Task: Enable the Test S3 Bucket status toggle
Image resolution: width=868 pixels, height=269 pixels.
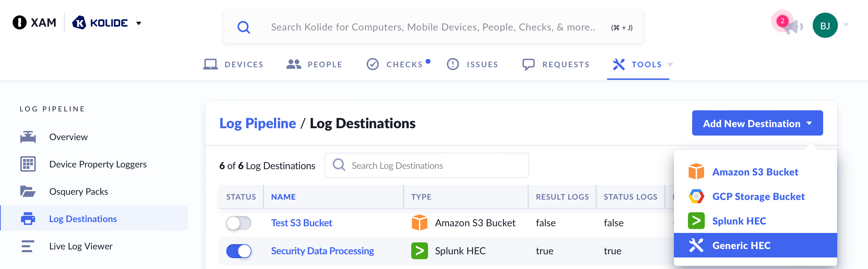Action: click(x=239, y=223)
